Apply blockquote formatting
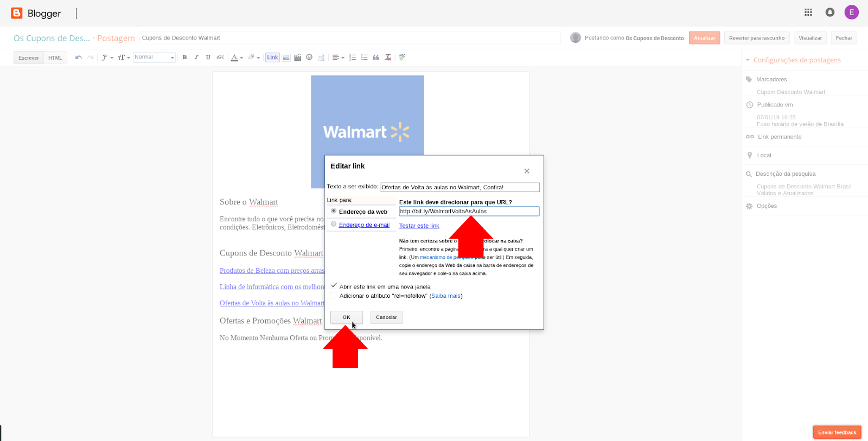Viewport: 868px width, 441px height. coord(376,57)
